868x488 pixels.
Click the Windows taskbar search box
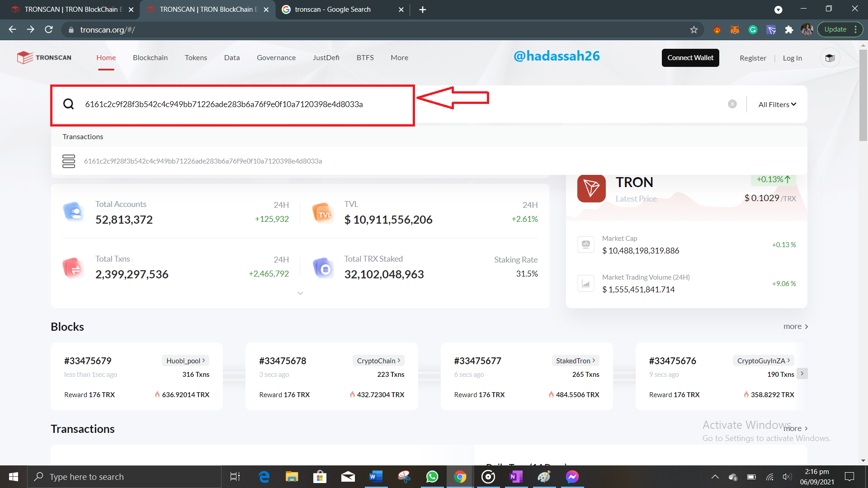click(124, 477)
